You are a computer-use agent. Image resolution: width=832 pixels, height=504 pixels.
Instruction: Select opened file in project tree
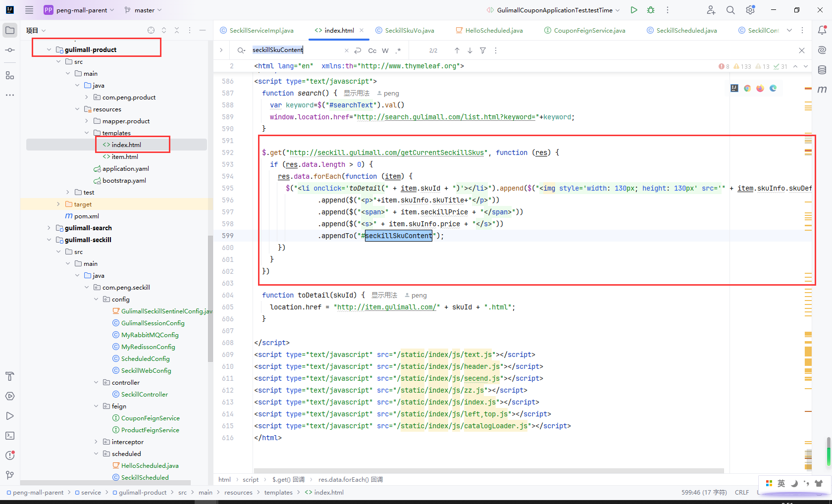(x=151, y=30)
